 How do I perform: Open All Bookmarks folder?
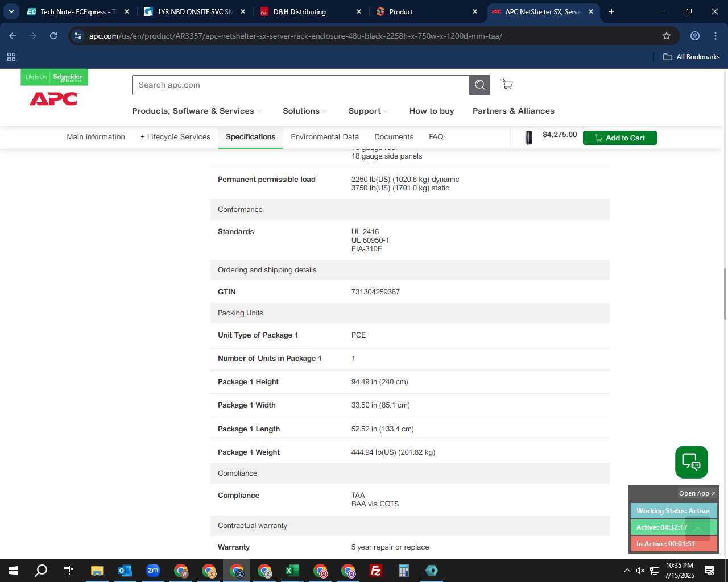point(692,57)
